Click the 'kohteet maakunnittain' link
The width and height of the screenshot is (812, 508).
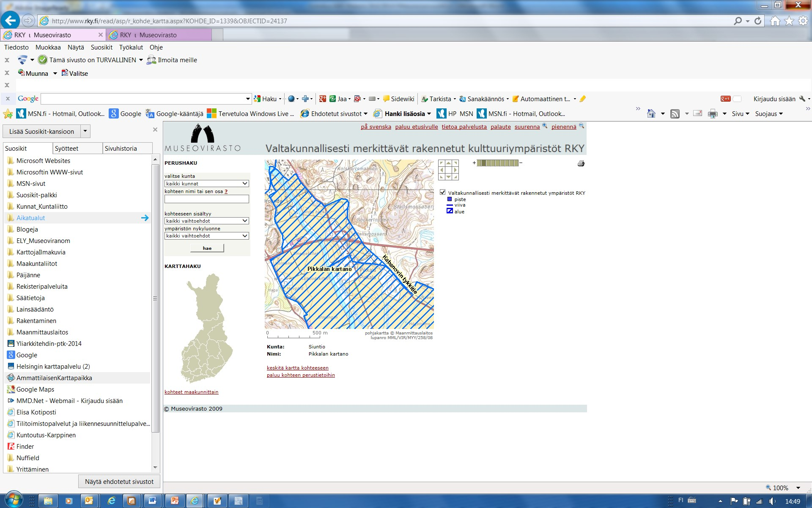click(192, 392)
